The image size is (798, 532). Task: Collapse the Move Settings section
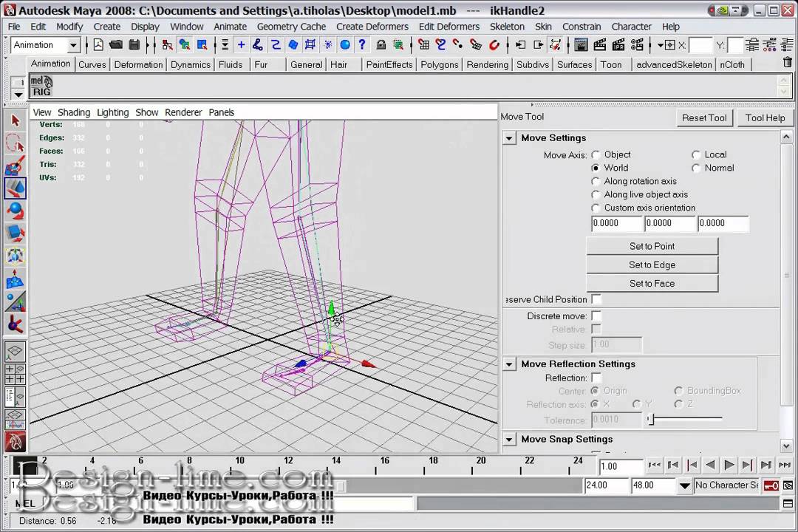click(x=509, y=138)
